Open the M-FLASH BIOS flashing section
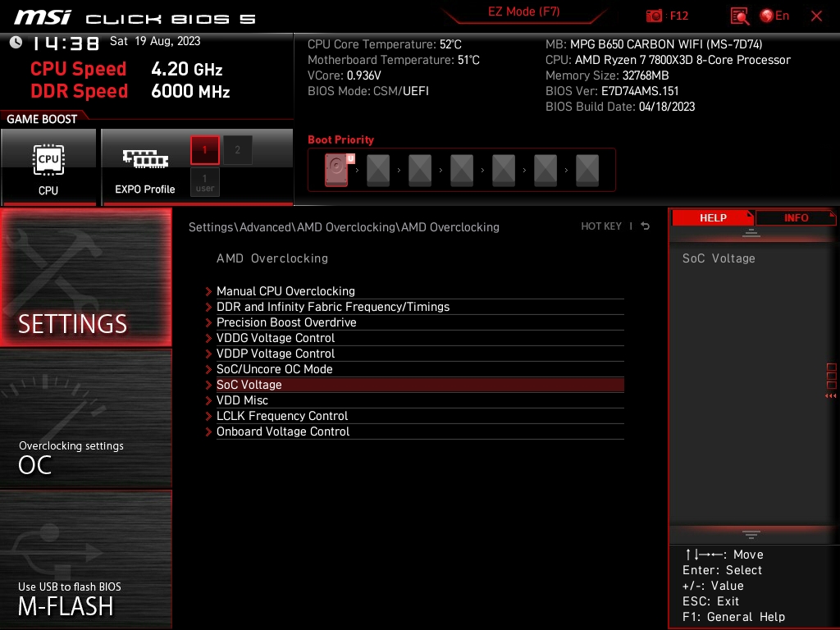 tap(85, 559)
